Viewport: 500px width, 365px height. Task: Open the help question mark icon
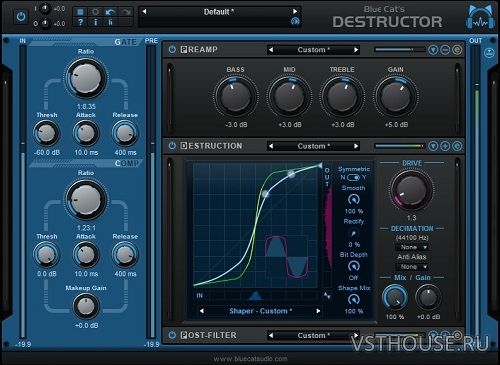point(80,22)
